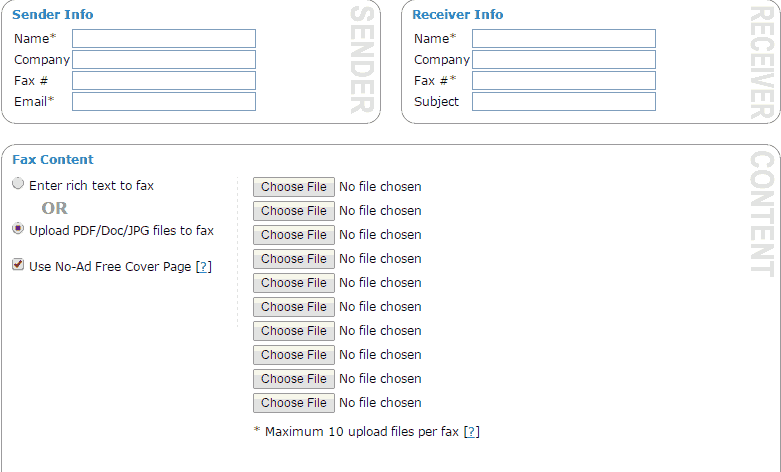Click the second Choose File button
The height and width of the screenshot is (472, 781).
(x=293, y=211)
